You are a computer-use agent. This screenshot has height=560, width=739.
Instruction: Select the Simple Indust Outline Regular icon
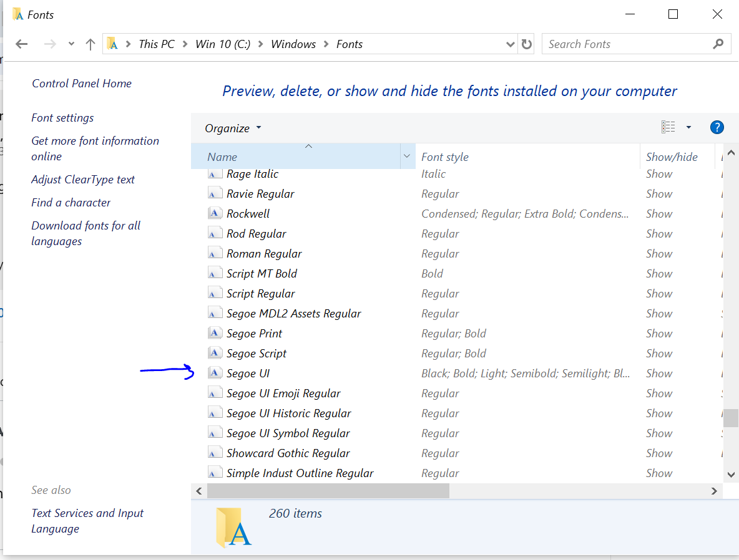(215, 473)
